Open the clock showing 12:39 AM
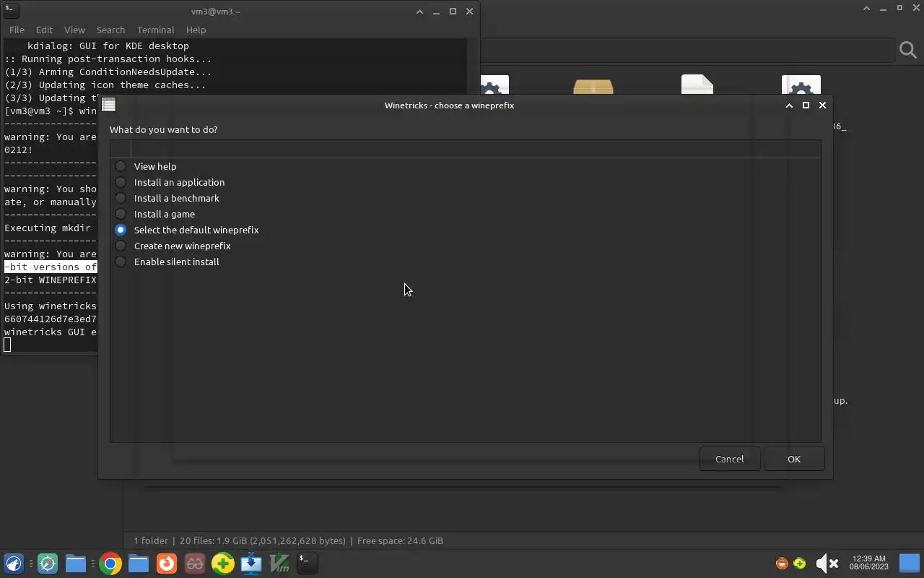 click(869, 563)
